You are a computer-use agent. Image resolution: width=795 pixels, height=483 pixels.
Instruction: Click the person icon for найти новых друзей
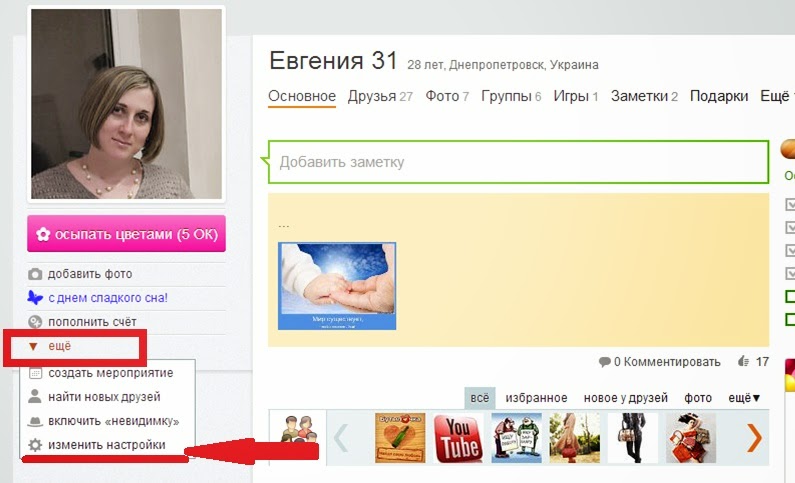pyautogui.click(x=35, y=396)
